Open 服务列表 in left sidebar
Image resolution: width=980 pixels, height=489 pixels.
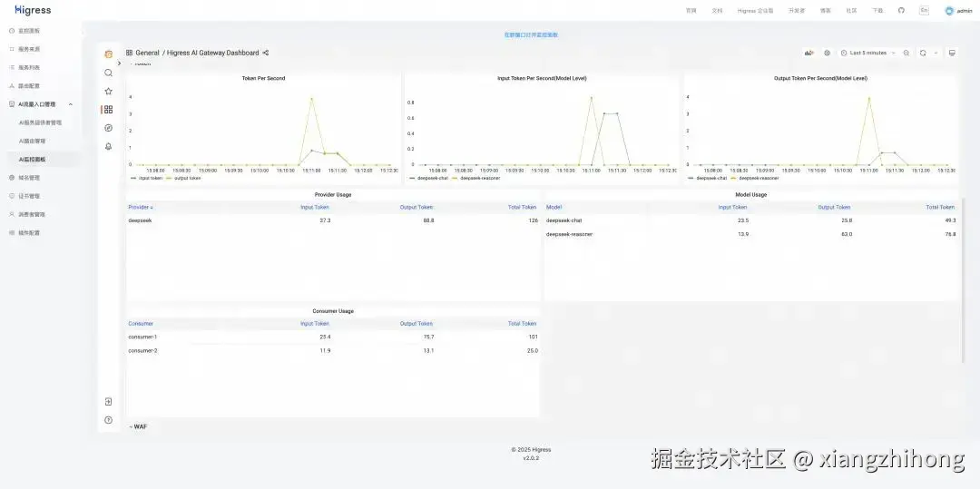click(x=29, y=67)
